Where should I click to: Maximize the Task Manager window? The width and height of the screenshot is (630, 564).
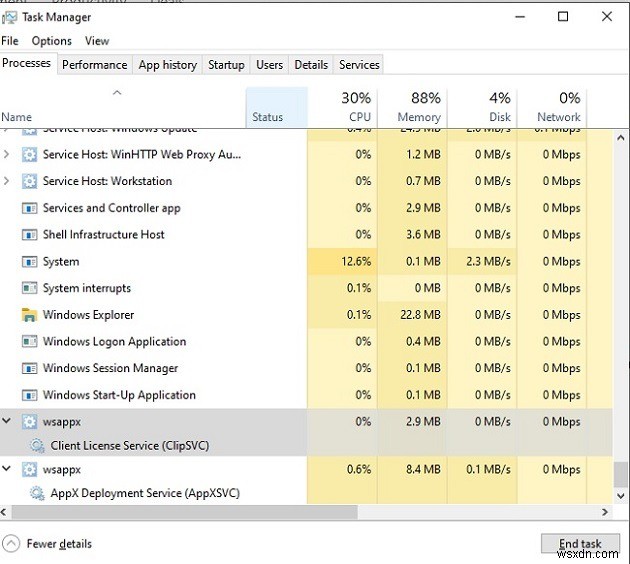click(563, 16)
